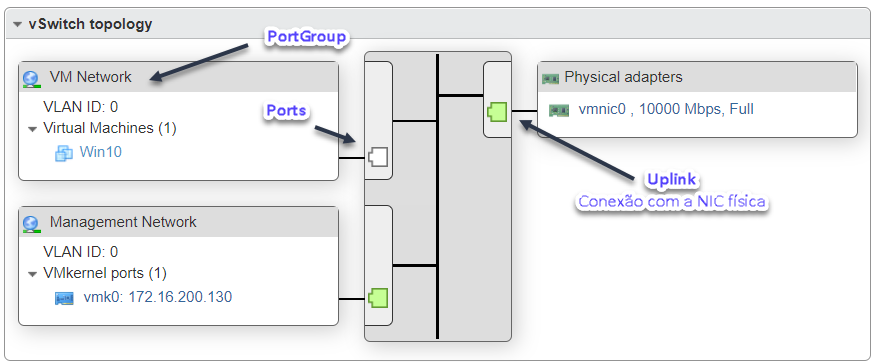Open the vmnic0, 10000 Mbps, Full link
The width and height of the screenshot is (871, 362).
point(666,109)
